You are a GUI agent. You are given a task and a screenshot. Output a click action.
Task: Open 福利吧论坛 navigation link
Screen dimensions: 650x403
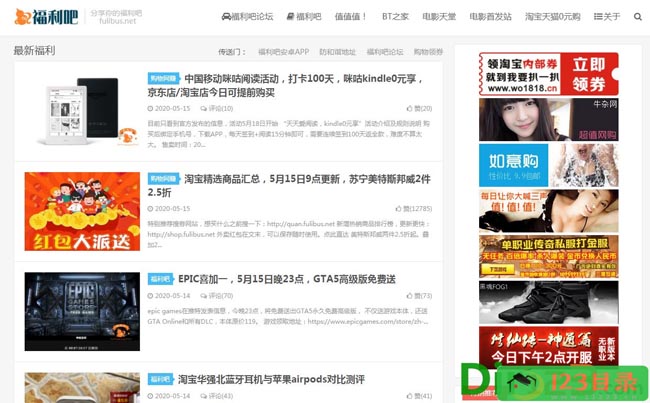pos(247,17)
